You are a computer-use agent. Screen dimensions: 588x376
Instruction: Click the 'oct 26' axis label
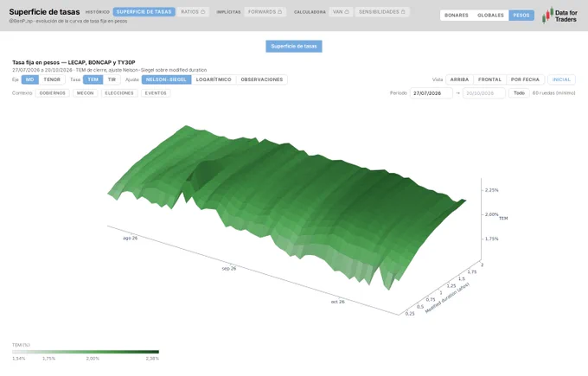tap(337, 302)
